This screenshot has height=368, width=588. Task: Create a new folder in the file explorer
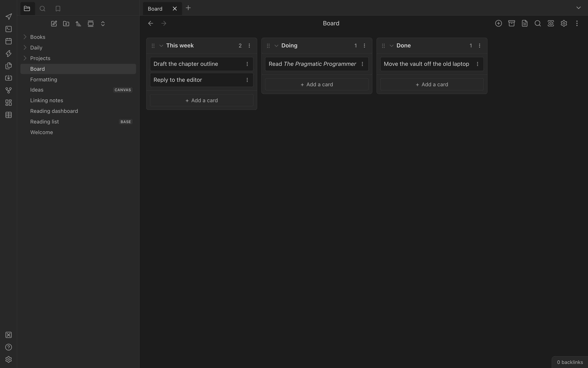pyautogui.click(x=66, y=24)
